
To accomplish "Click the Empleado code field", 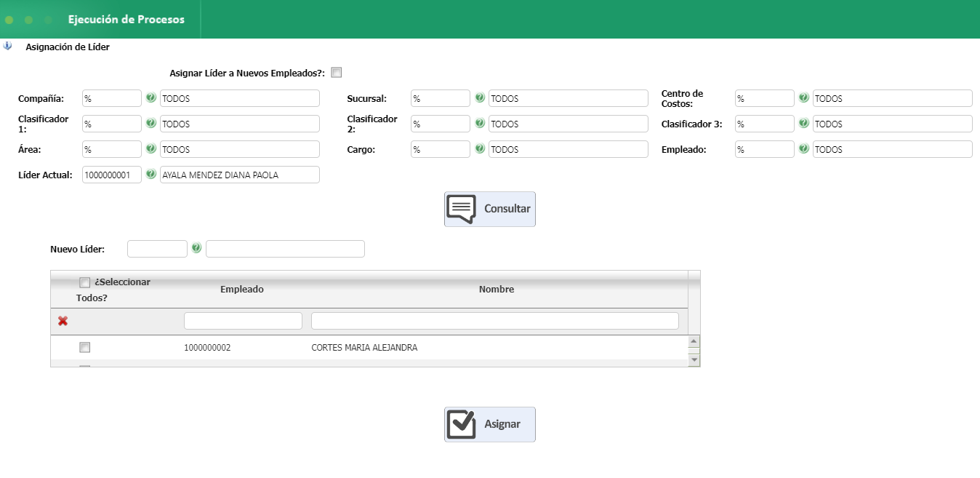I will coord(765,149).
